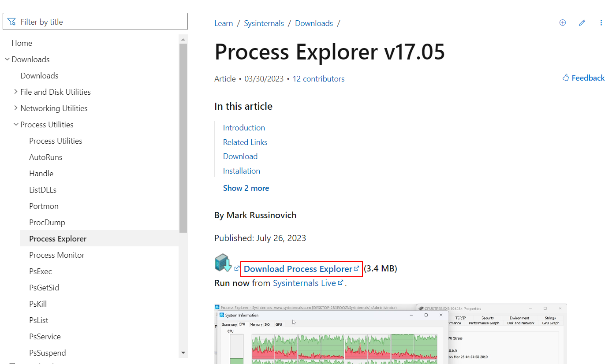
Task: Select Downloads child item in sidebar
Action: (39, 76)
